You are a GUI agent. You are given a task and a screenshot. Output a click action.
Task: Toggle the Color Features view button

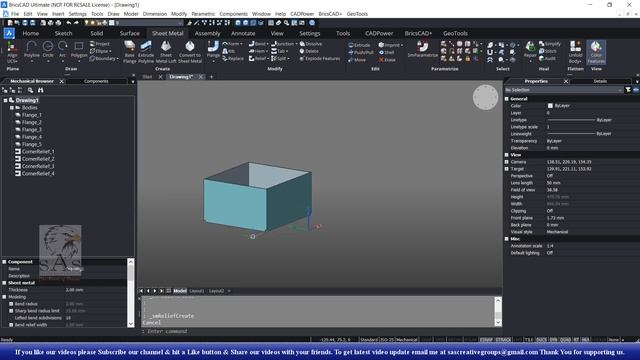click(596, 52)
